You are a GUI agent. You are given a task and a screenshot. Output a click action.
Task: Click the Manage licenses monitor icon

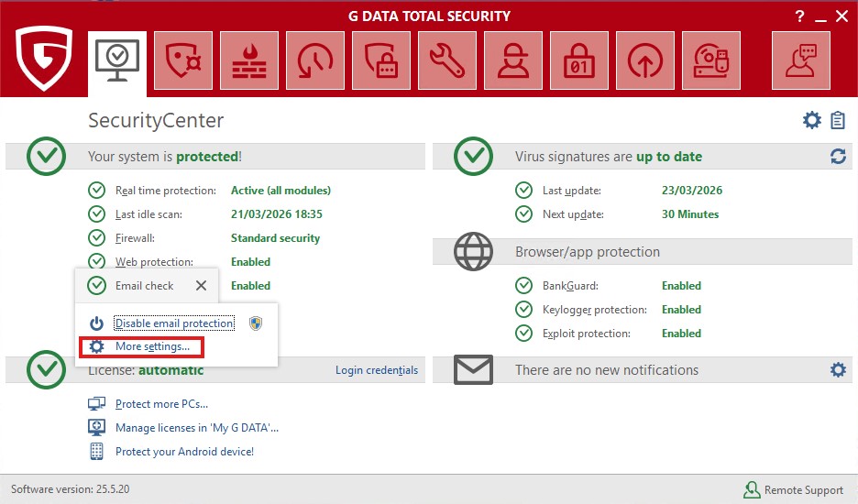click(x=97, y=427)
